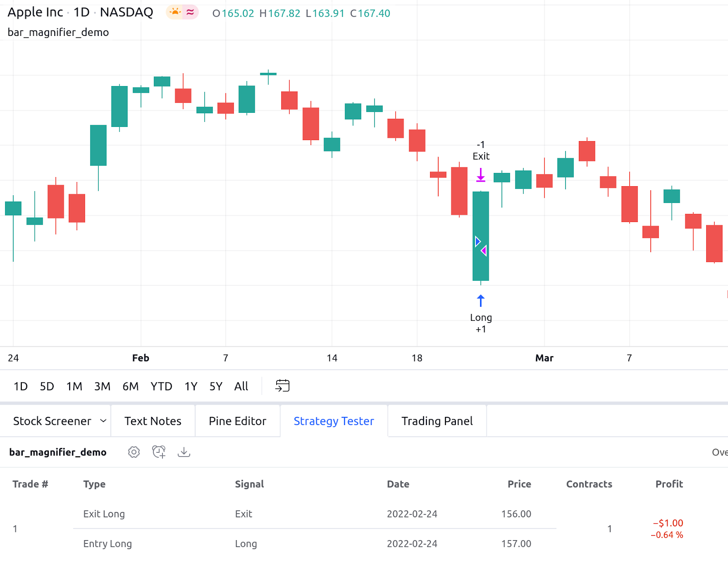
Task: Open strategy settings gear icon
Action: [x=134, y=452]
